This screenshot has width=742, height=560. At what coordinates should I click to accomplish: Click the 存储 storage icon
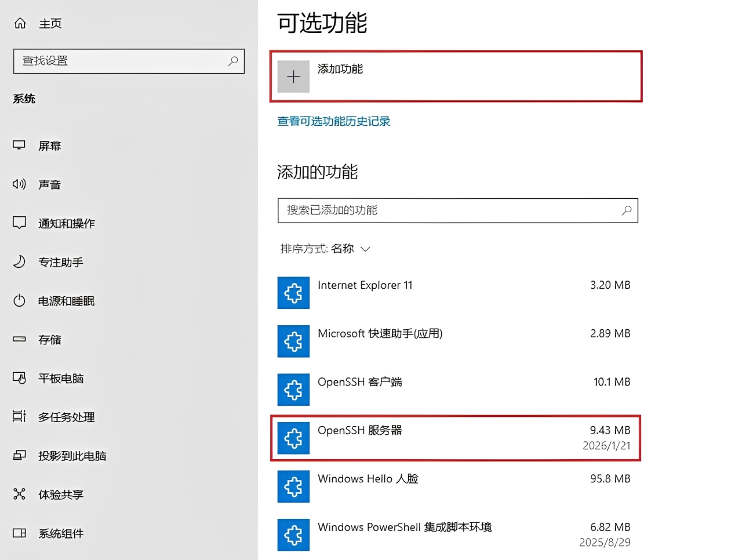tap(19, 340)
